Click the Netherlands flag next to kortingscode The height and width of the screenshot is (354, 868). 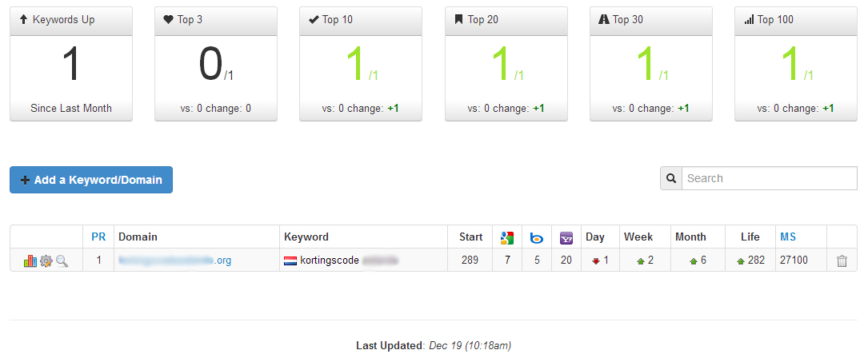(x=290, y=261)
